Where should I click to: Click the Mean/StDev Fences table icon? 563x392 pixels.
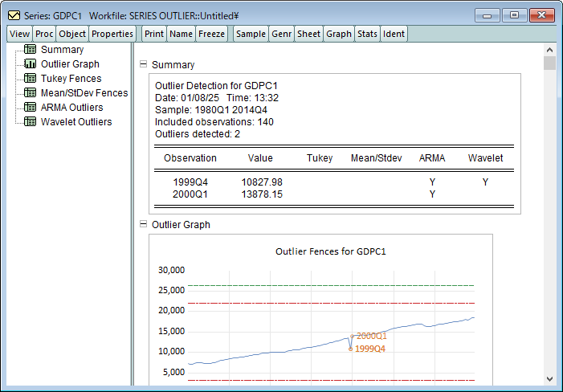30,92
